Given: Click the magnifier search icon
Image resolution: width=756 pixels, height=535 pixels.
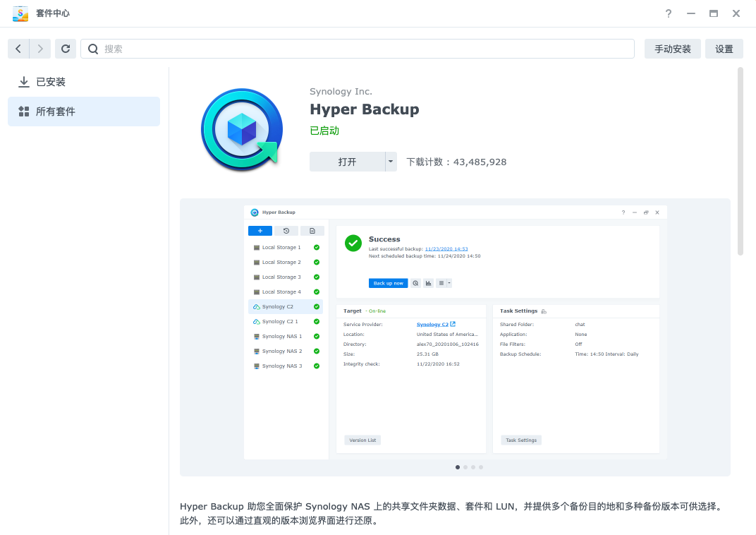Looking at the screenshot, I should coord(93,49).
